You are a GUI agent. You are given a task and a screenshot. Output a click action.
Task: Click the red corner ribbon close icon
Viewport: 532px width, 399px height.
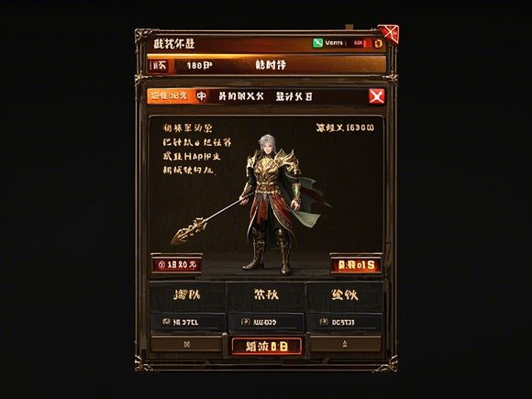click(389, 34)
